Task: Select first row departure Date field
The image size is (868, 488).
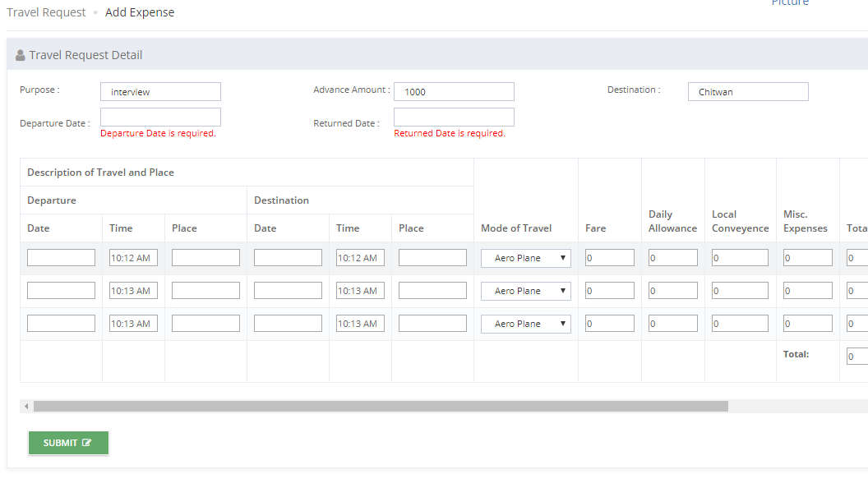Action: point(61,258)
